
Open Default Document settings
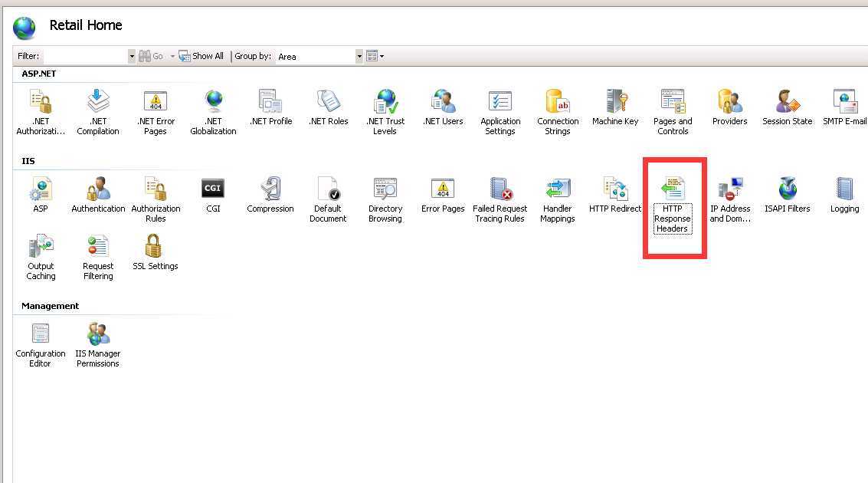click(x=328, y=200)
